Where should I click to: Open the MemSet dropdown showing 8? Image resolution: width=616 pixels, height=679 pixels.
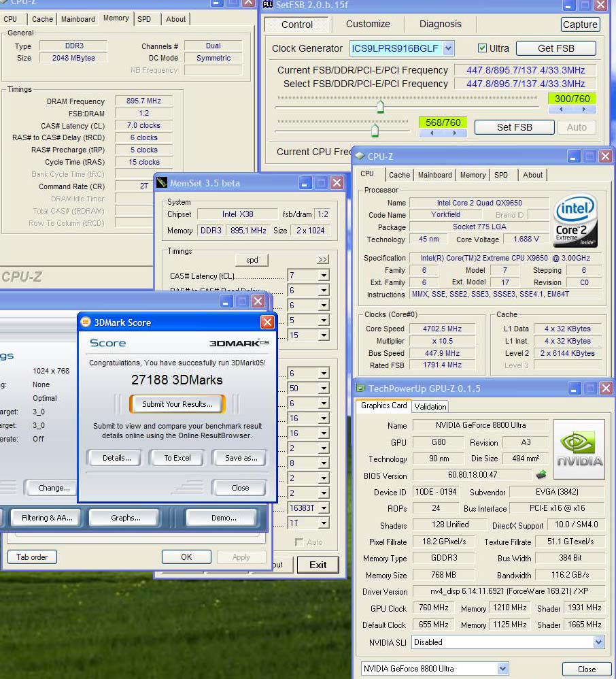(x=324, y=463)
